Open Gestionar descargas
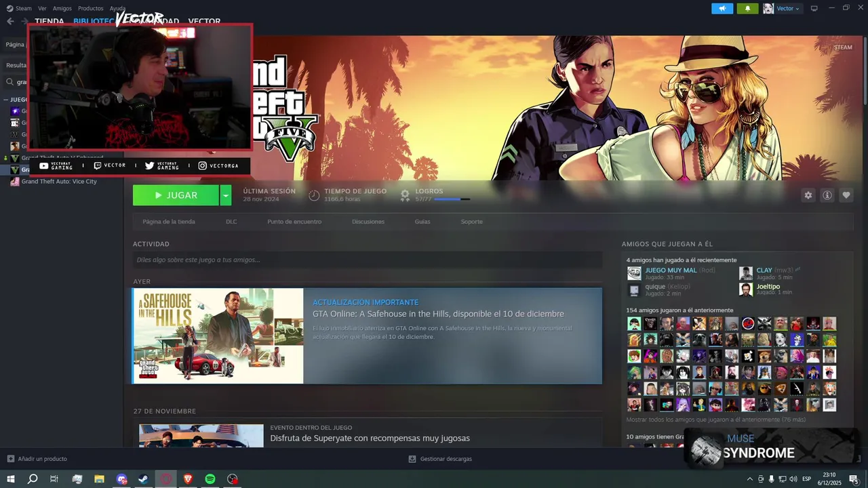 (x=440, y=459)
